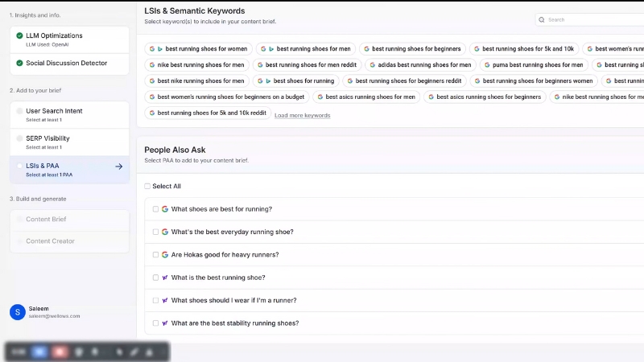Click Bing icon on 'best running shoes for men' chip

point(271,49)
